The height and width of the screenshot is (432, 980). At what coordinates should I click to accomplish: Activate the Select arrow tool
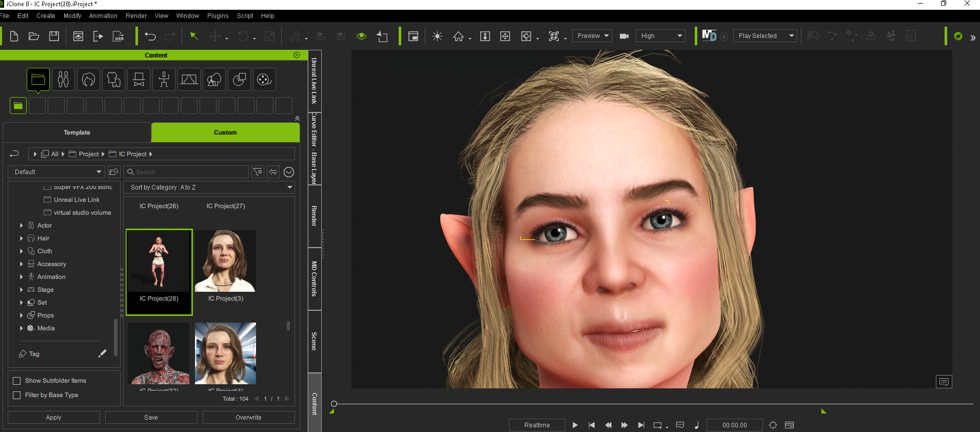click(x=194, y=36)
